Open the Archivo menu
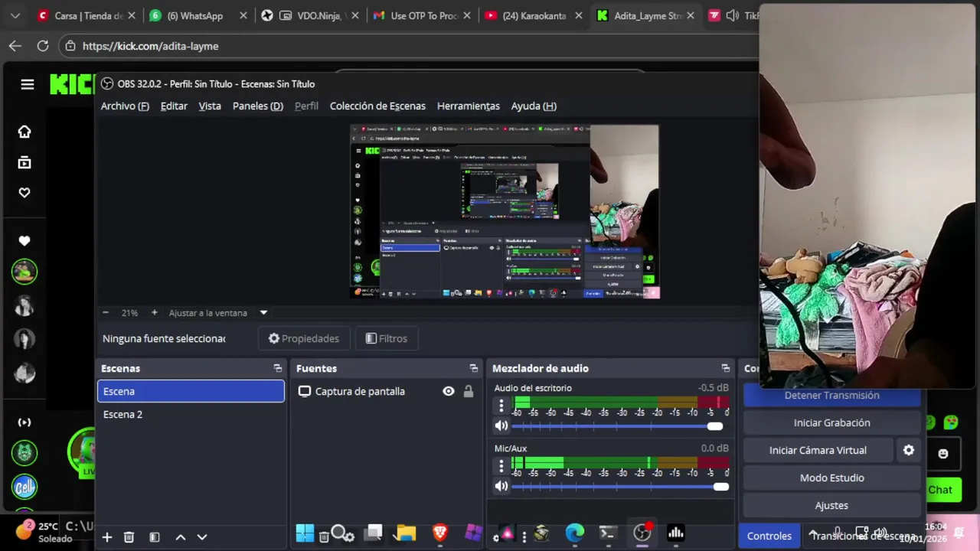Image resolution: width=980 pixels, height=551 pixels. (125, 106)
